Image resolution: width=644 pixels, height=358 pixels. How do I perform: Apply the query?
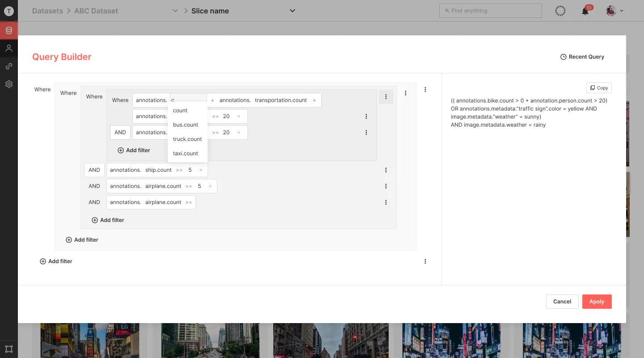tap(597, 302)
